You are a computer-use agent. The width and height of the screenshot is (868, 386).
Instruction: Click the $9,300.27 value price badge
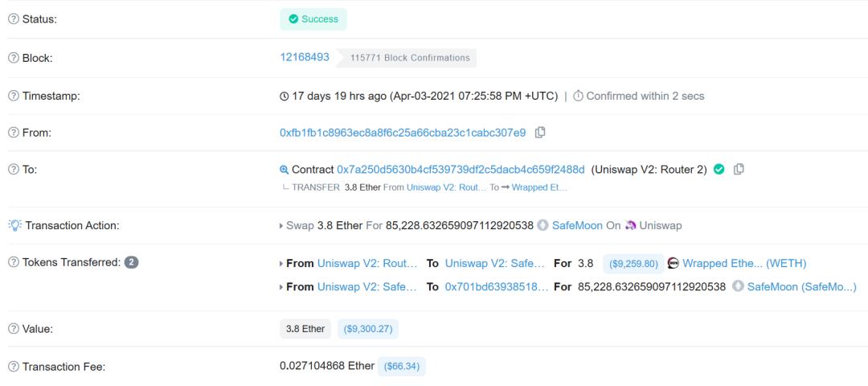point(371,329)
